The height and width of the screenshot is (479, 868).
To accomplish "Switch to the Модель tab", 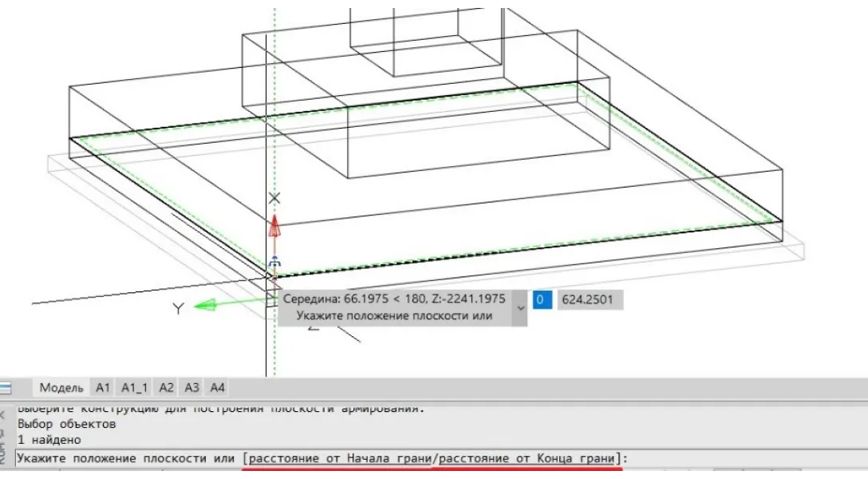I will click(x=61, y=388).
